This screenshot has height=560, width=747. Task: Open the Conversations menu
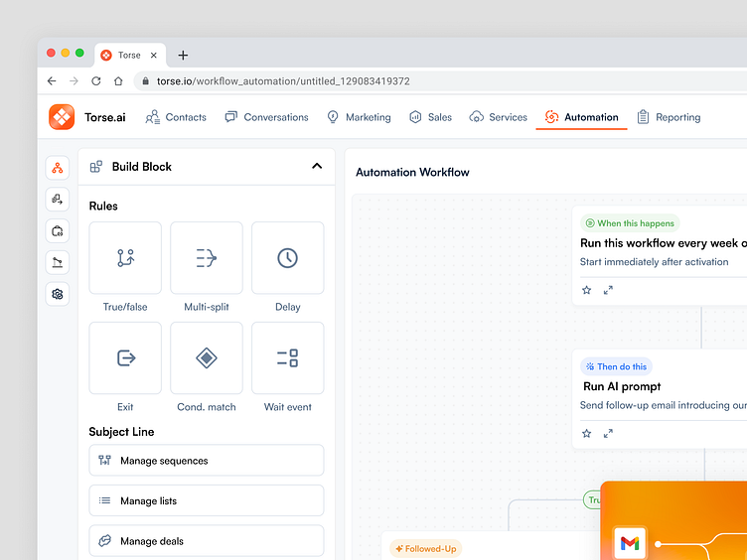(266, 117)
